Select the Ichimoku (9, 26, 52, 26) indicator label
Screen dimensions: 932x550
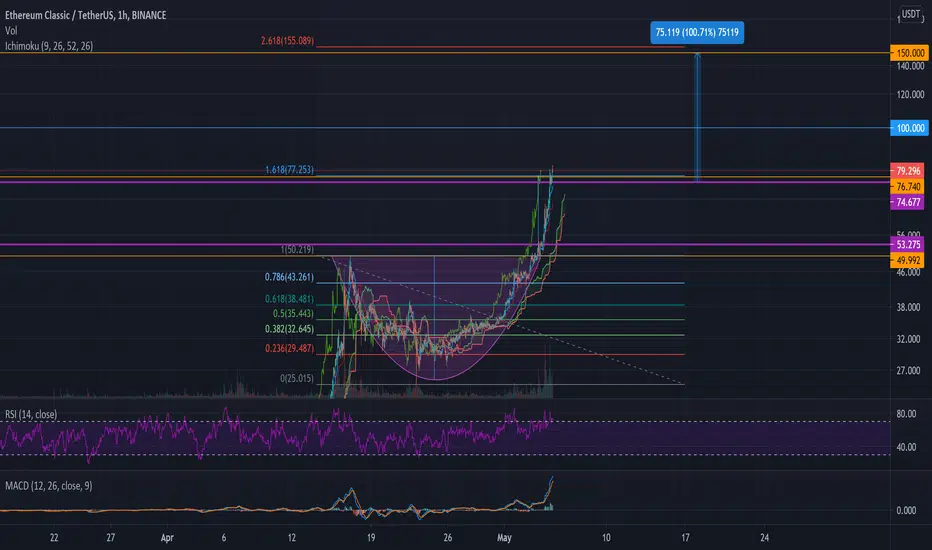point(49,46)
